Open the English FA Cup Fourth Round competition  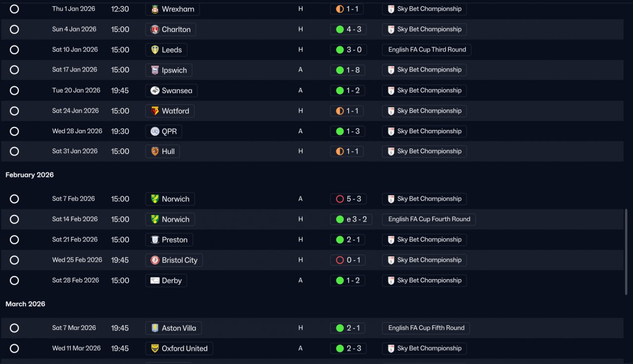coord(429,219)
